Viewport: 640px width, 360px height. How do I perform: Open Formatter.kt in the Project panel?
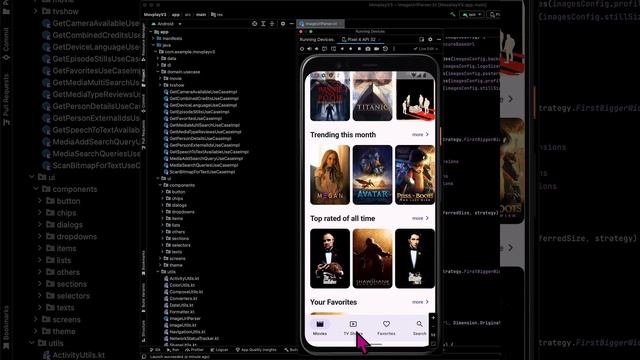point(178,312)
